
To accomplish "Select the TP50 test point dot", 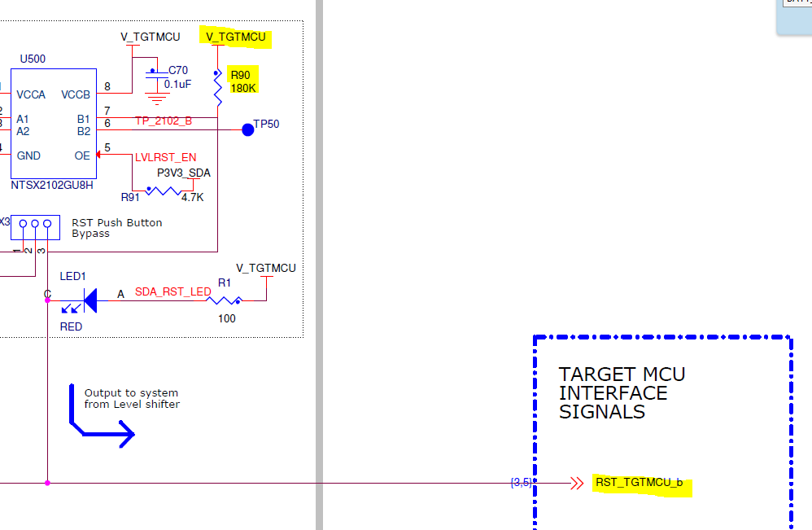I will [248, 130].
